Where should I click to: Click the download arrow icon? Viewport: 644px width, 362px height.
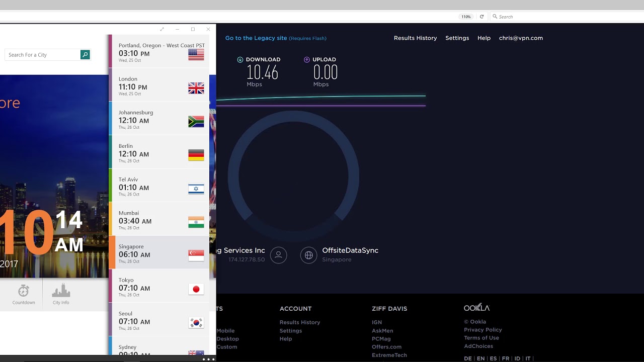pos(240,59)
